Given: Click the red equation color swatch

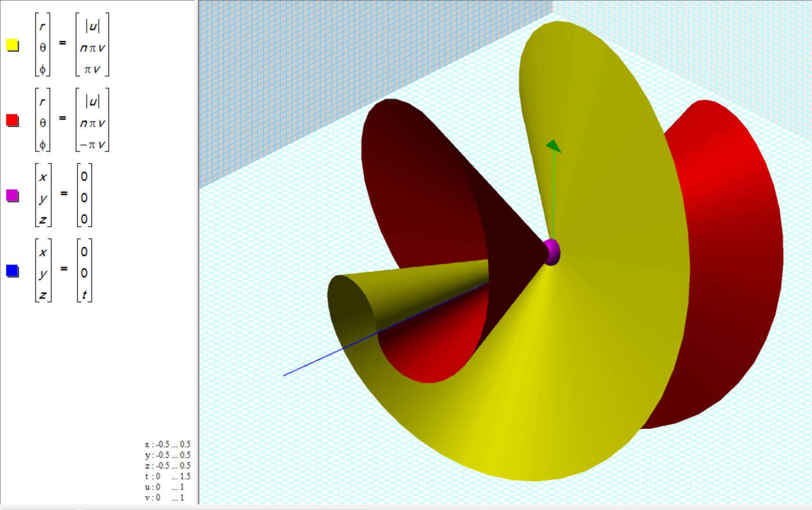Looking at the screenshot, I should [12, 120].
